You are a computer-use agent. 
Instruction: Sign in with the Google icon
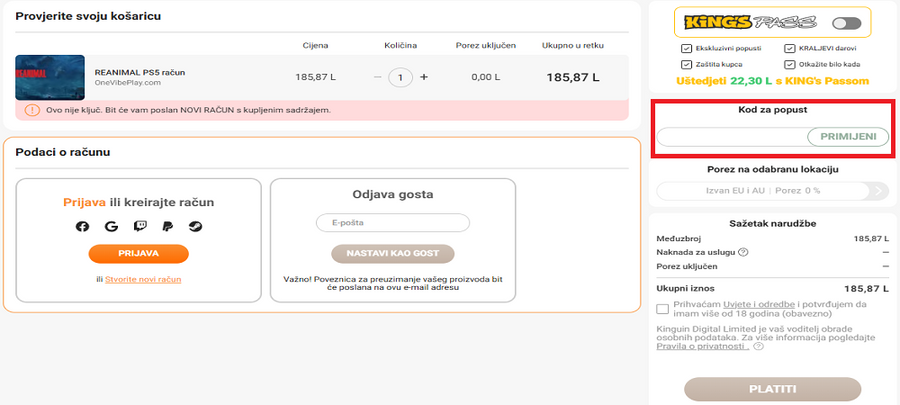(x=111, y=226)
